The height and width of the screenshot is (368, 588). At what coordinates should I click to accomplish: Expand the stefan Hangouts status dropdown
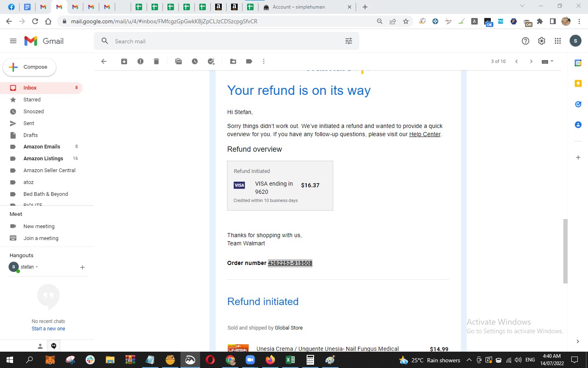[x=37, y=267]
